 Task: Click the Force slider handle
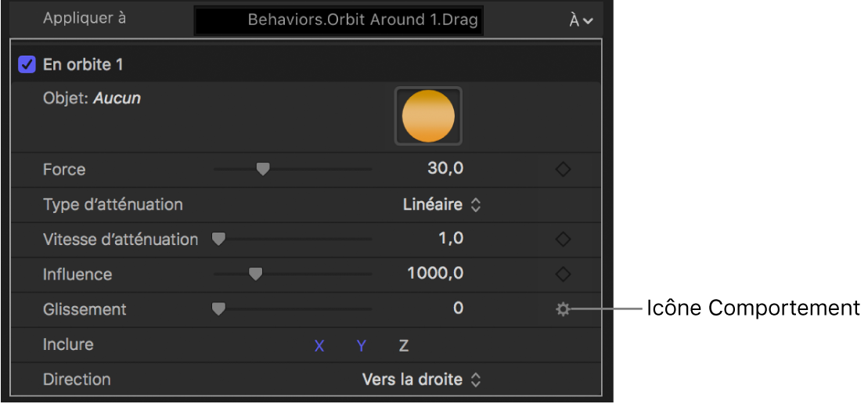point(263,169)
